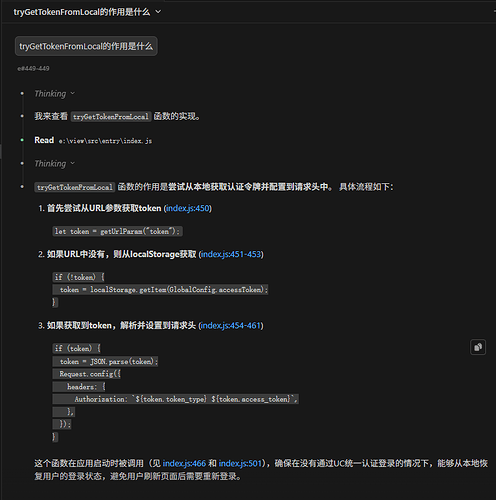Click summary paragraph starting 这个函数在应用启动时被调用
Image resolution: width=496 pixels, height=500 pixels.
pyautogui.click(x=261, y=470)
